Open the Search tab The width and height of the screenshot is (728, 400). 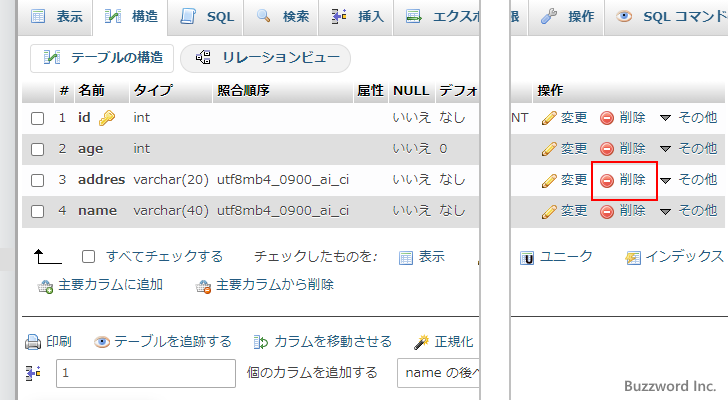click(283, 17)
